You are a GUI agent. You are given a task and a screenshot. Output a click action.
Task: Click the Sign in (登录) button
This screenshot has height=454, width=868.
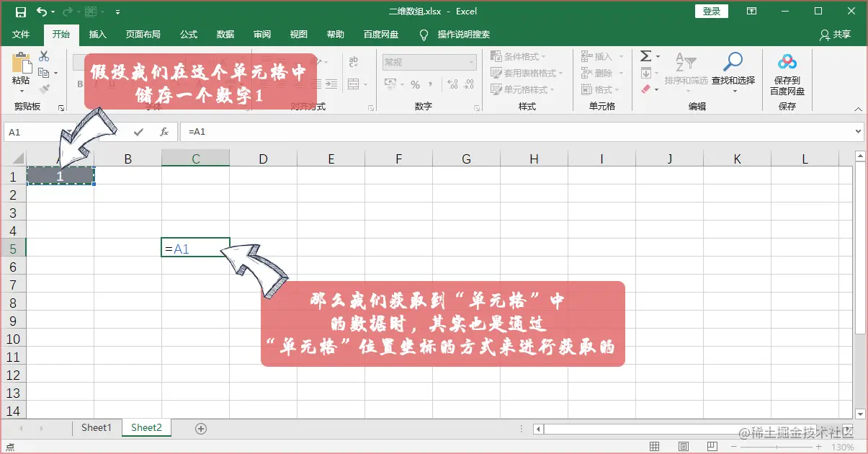712,12
